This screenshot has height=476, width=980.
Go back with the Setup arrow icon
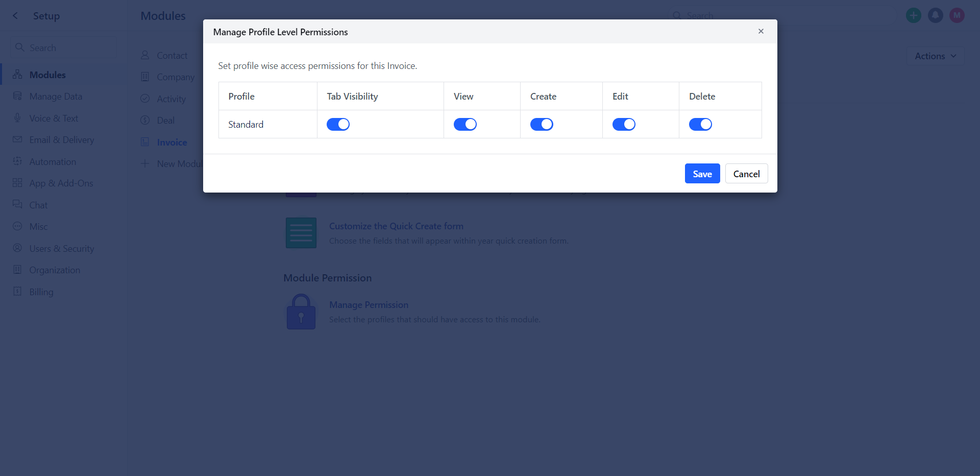(x=15, y=16)
